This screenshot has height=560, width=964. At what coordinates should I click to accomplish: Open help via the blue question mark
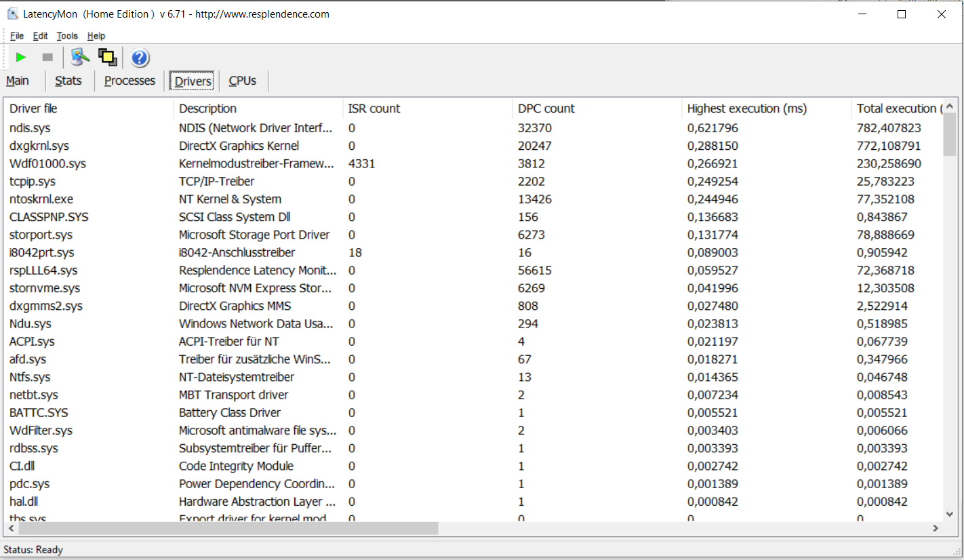pos(140,58)
